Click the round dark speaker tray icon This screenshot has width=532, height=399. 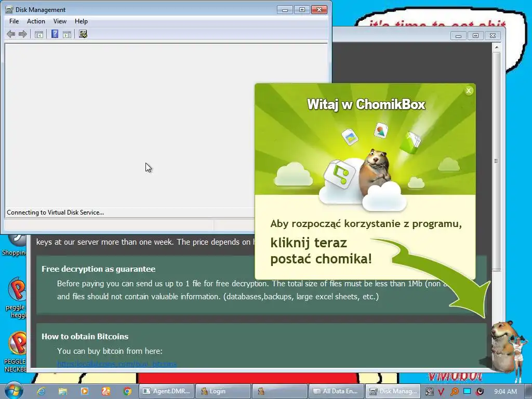[480, 392]
